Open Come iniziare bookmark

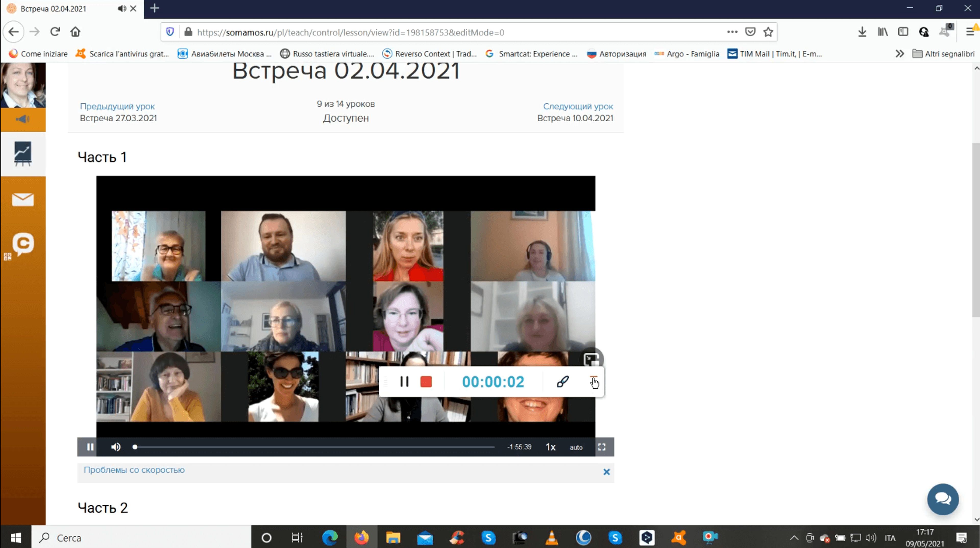[38, 54]
